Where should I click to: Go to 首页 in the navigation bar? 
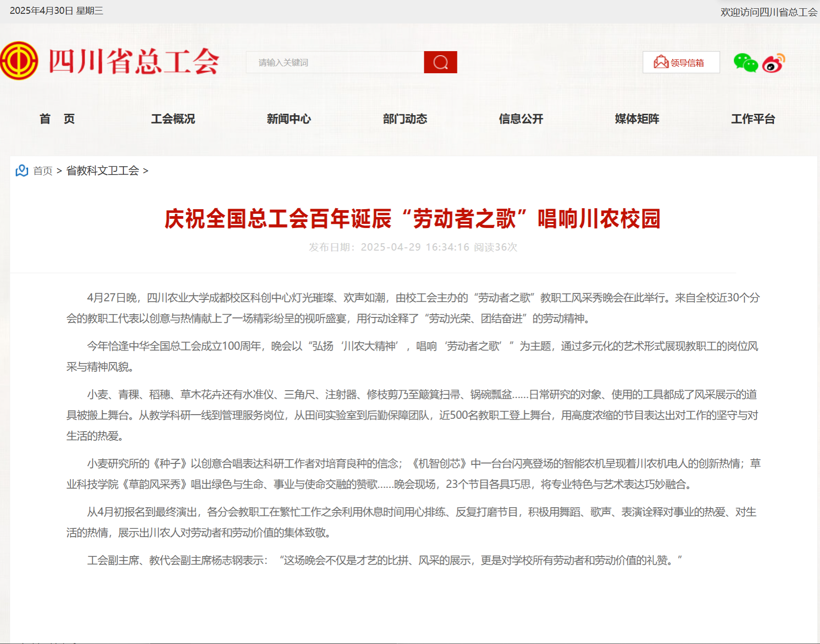pos(57,119)
